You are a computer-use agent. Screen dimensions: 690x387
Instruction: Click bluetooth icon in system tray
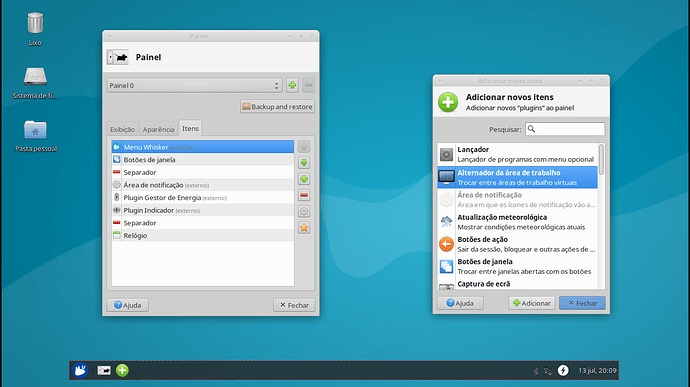(x=536, y=371)
